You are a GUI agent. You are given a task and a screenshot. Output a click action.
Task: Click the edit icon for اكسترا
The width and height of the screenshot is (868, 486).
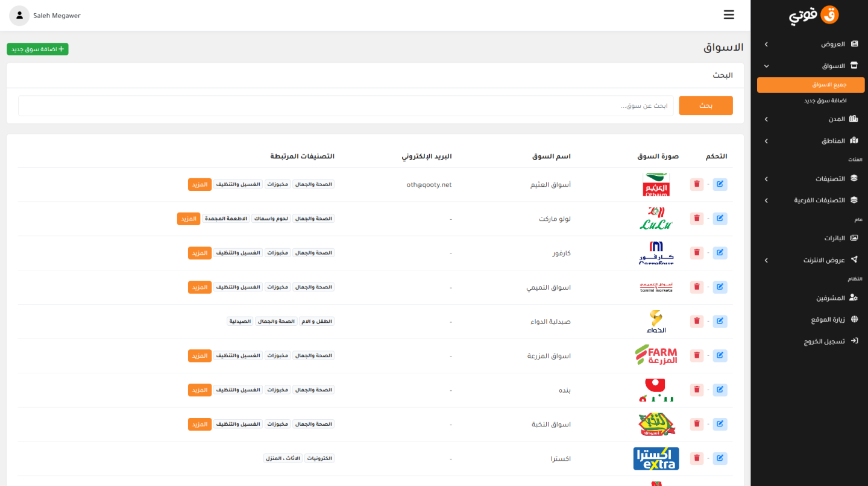pos(720,458)
